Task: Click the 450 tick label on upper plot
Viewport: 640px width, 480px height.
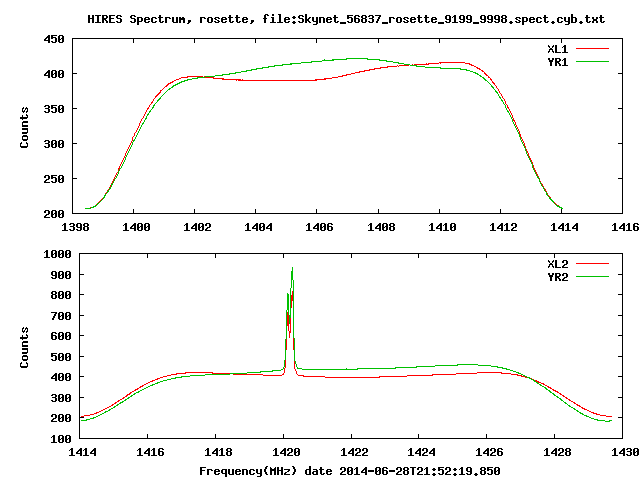Action: click(x=54, y=39)
